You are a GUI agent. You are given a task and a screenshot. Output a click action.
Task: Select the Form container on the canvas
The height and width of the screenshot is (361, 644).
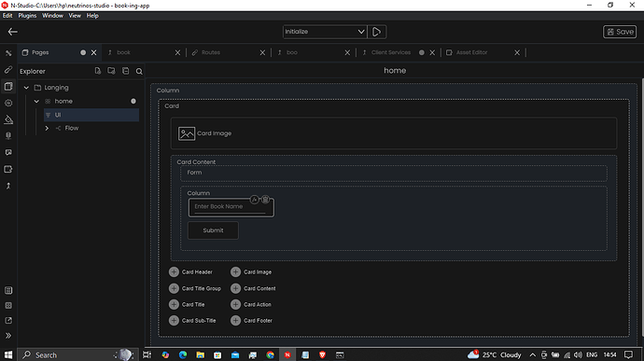[394, 173]
